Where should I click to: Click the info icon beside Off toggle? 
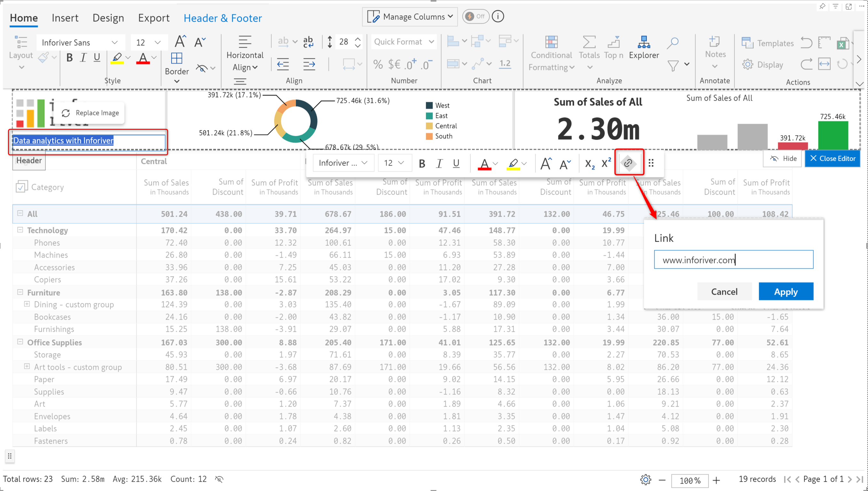tap(498, 16)
